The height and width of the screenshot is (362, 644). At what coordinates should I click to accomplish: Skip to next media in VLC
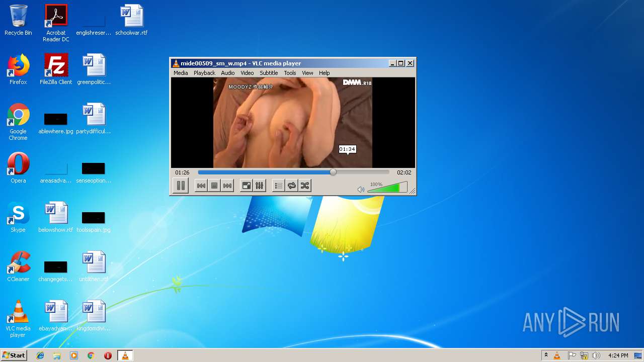[227, 186]
